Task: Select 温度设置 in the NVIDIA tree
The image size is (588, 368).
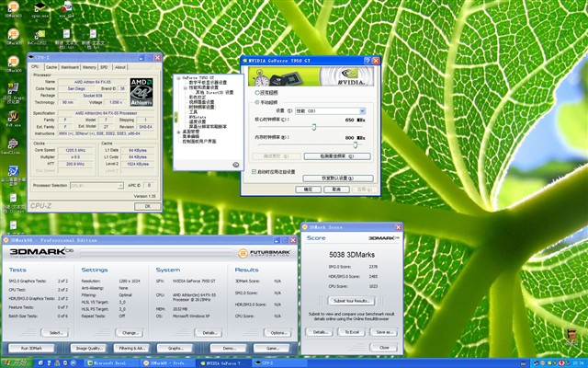Action: coord(198,121)
